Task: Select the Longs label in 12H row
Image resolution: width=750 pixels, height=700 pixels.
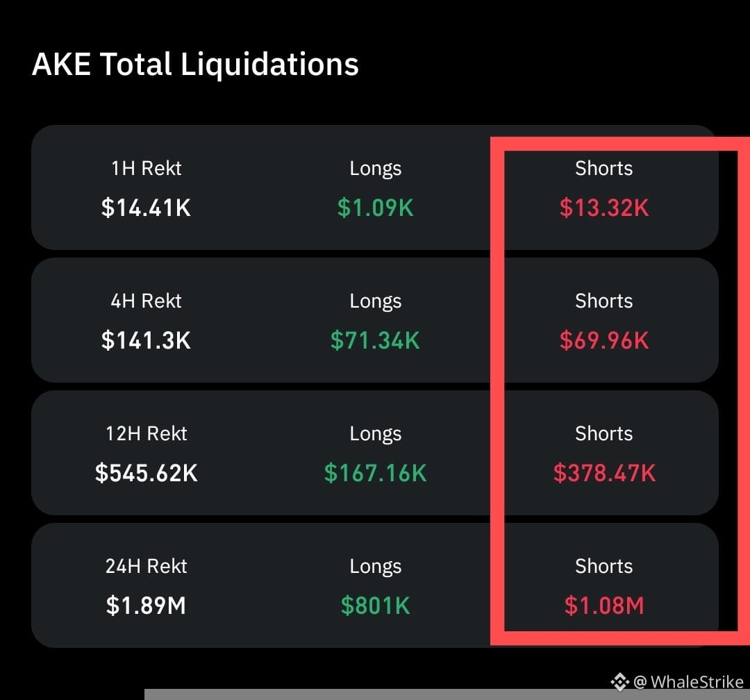Action: pos(376,435)
